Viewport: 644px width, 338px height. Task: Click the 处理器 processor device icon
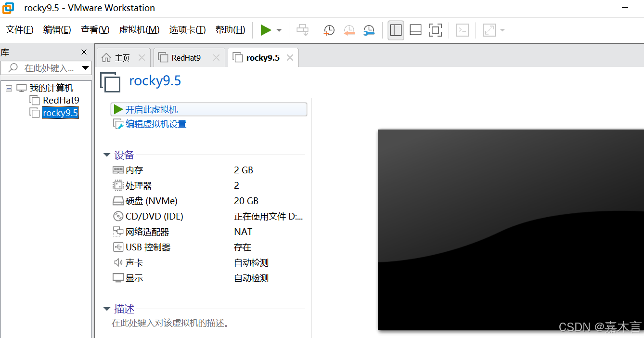[118, 185]
